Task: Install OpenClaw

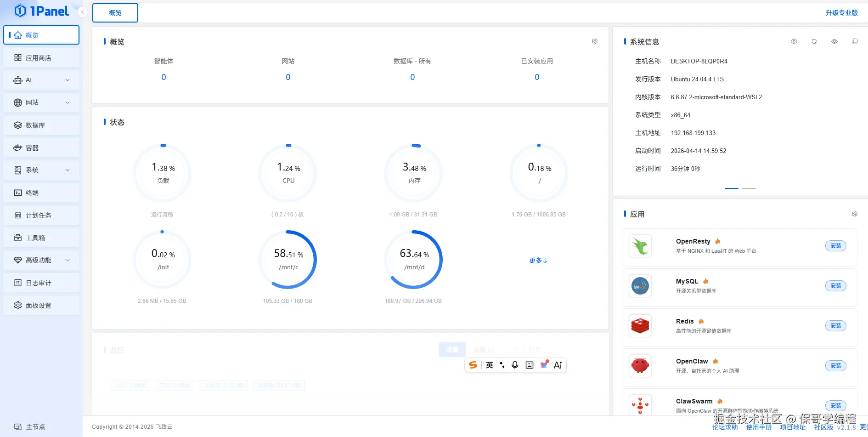Action: (836, 366)
